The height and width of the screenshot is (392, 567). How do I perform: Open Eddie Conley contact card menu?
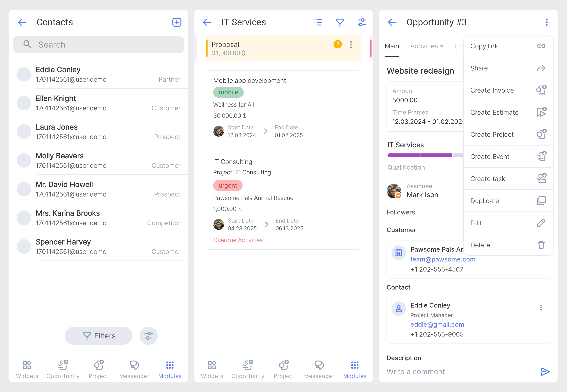tap(541, 308)
